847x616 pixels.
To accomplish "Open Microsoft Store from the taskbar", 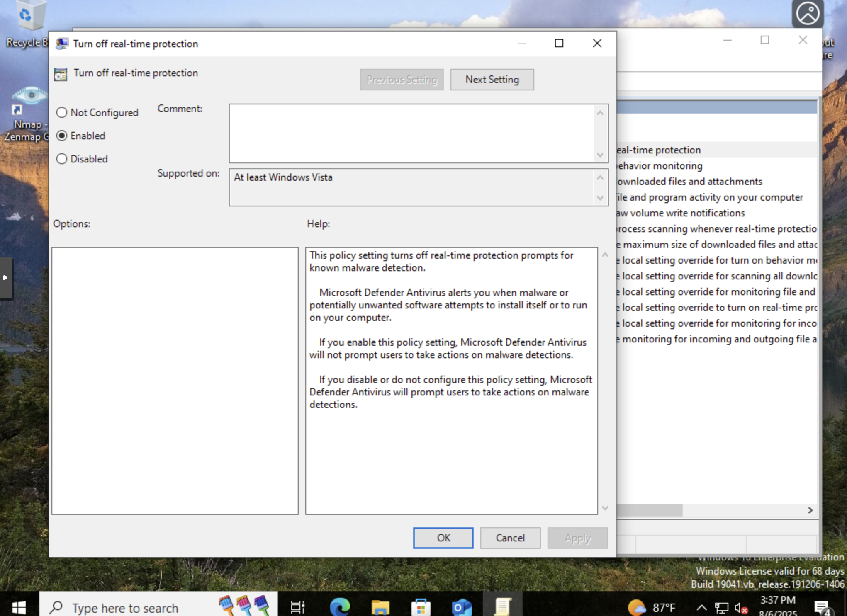I will (x=421, y=607).
